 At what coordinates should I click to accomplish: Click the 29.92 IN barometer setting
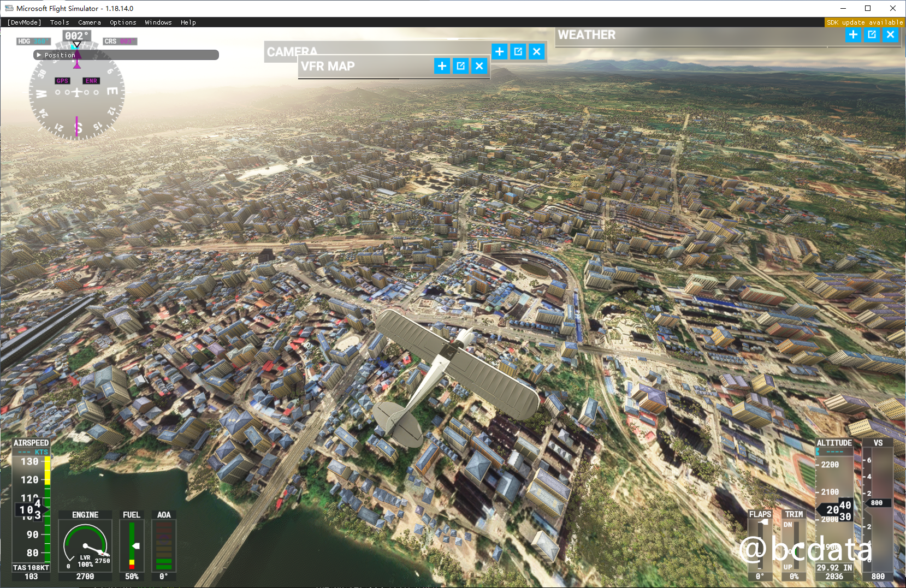834,568
